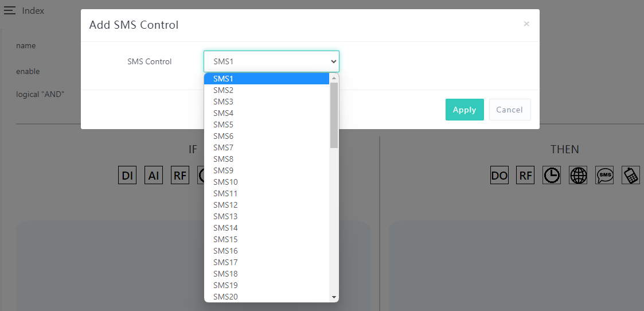Screen dimensions: 644x311
Task: Collapse the SMS Control dropdown field
Action: 271,61
